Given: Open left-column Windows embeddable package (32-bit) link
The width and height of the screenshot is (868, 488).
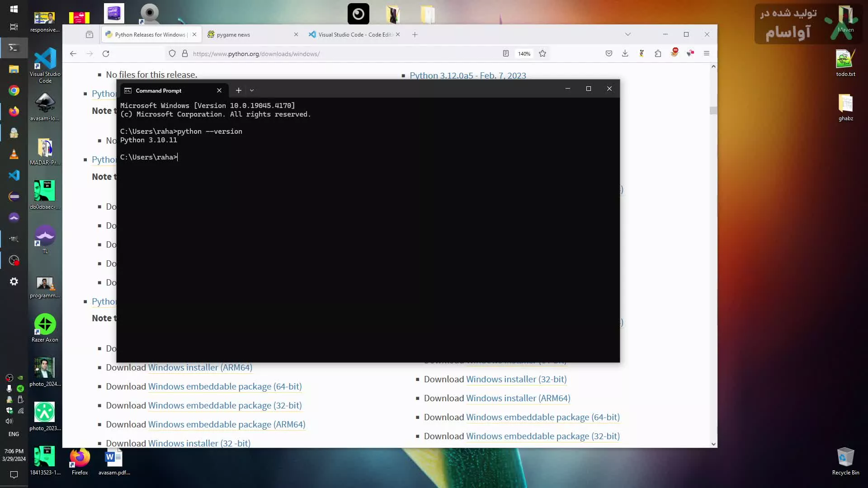Looking at the screenshot, I should tap(225, 405).
